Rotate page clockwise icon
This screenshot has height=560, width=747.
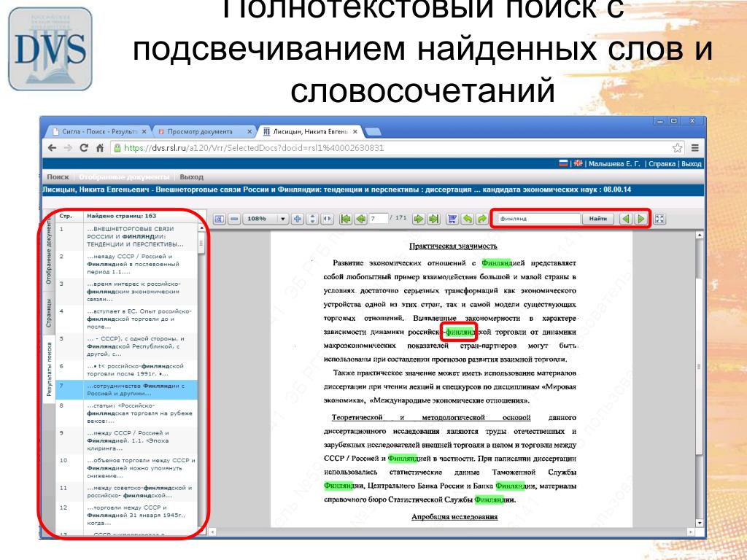(482, 219)
